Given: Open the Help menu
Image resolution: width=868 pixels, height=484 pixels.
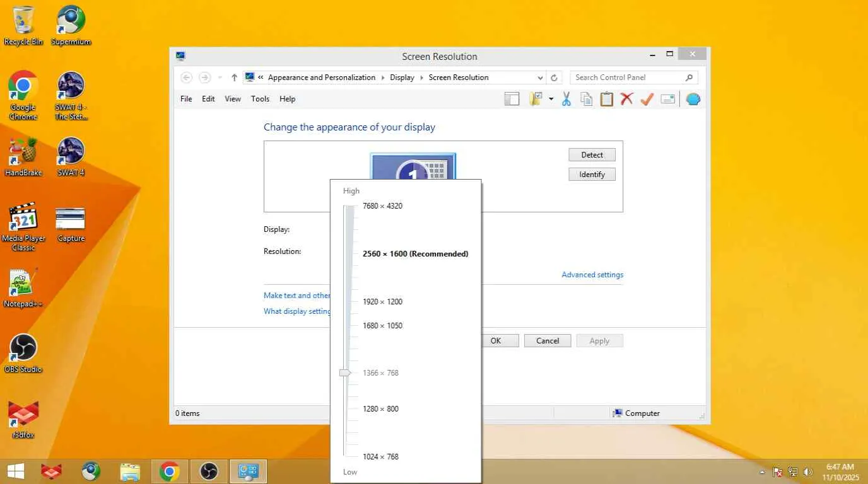Looking at the screenshot, I should click(x=287, y=99).
